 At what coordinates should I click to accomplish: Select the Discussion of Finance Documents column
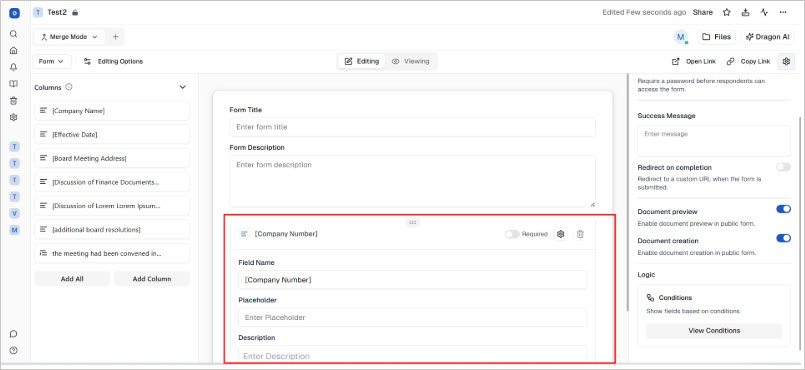pos(112,182)
